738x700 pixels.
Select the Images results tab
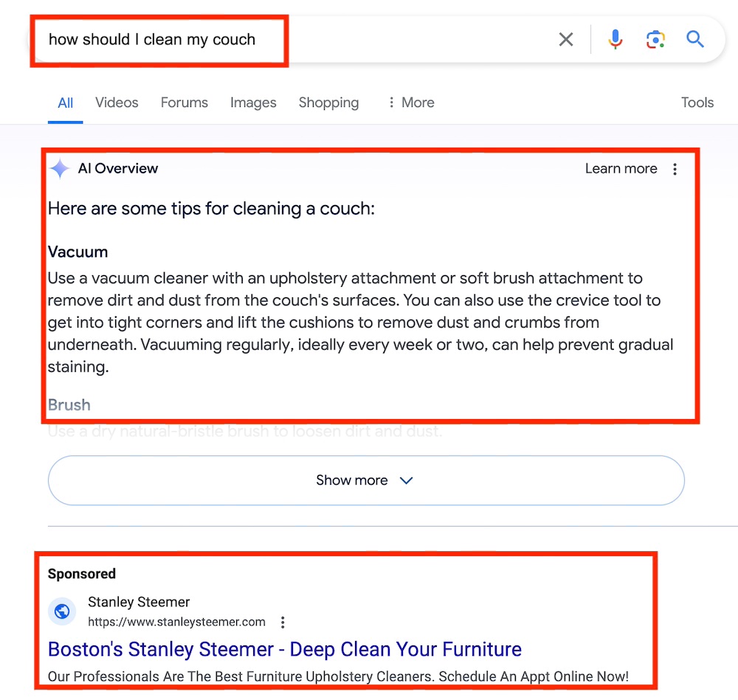click(x=253, y=103)
